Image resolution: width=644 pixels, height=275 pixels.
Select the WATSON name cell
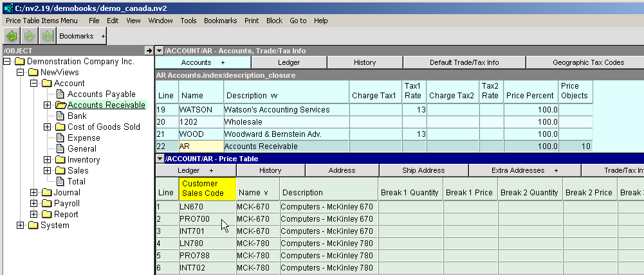[199, 110]
